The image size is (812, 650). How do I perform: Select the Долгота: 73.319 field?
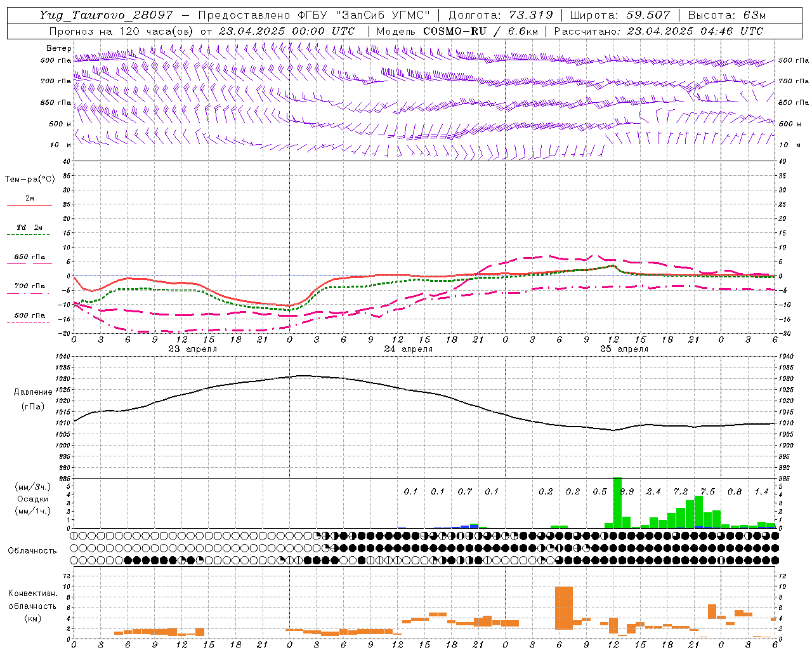click(501, 15)
